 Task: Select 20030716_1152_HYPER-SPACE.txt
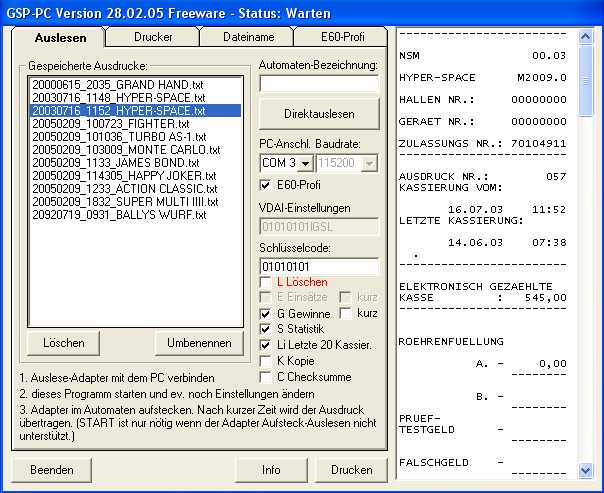(136, 111)
